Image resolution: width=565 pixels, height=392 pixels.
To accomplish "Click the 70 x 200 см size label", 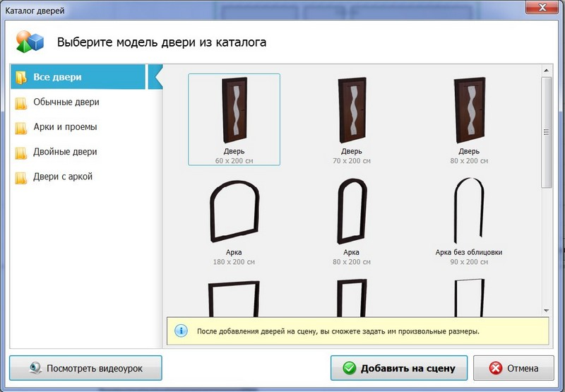I will pos(352,161).
